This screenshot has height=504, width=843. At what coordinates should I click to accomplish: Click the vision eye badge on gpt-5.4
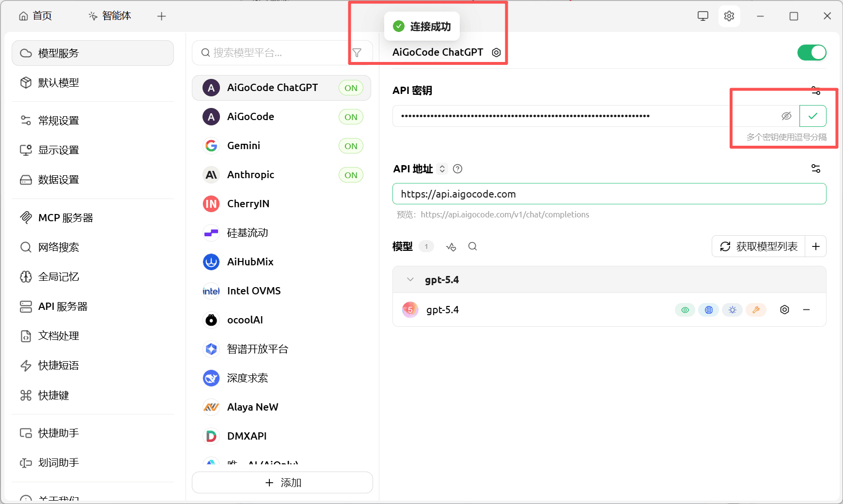pyautogui.click(x=685, y=310)
